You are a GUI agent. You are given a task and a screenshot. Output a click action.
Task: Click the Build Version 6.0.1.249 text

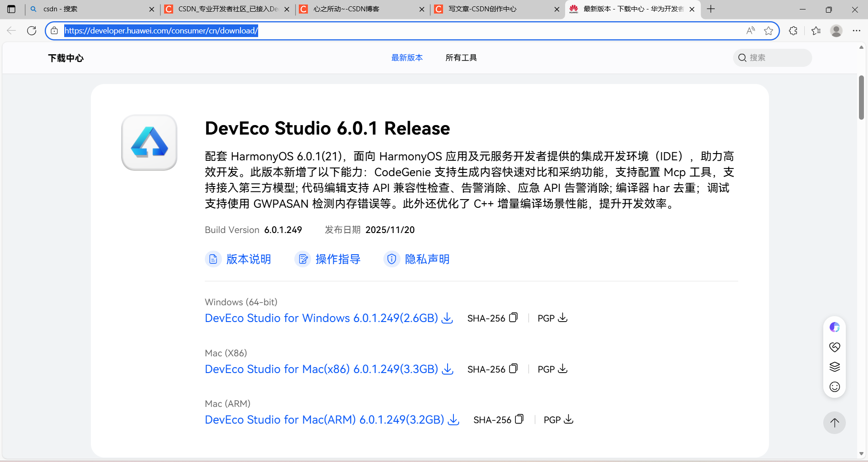(x=253, y=230)
